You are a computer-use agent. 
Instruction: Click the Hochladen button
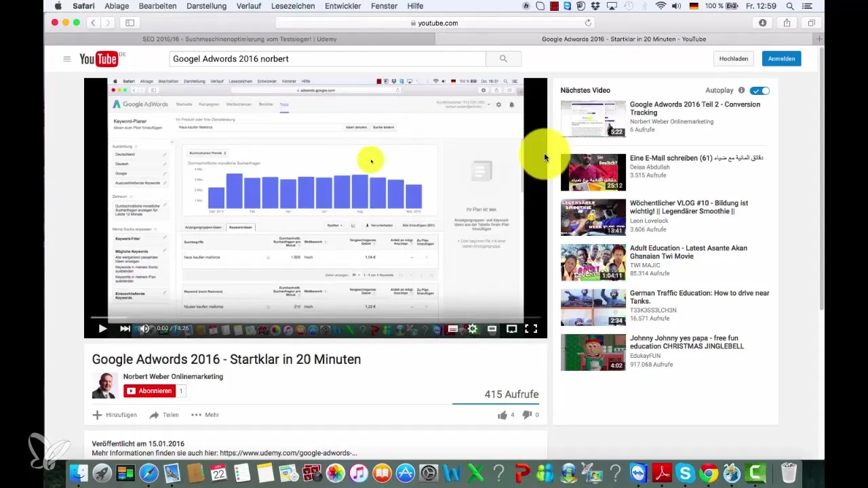tap(734, 58)
